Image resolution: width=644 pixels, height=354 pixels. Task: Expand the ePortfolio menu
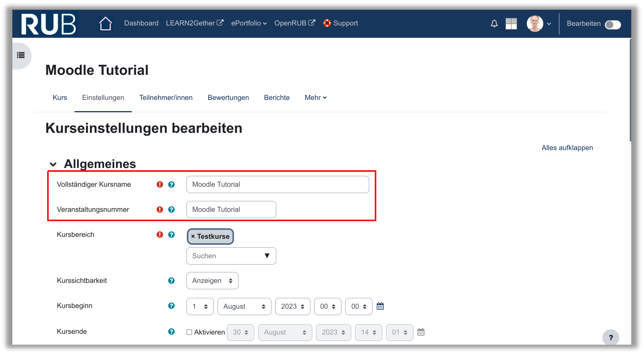pyautogui.click(x=249, y=23)
